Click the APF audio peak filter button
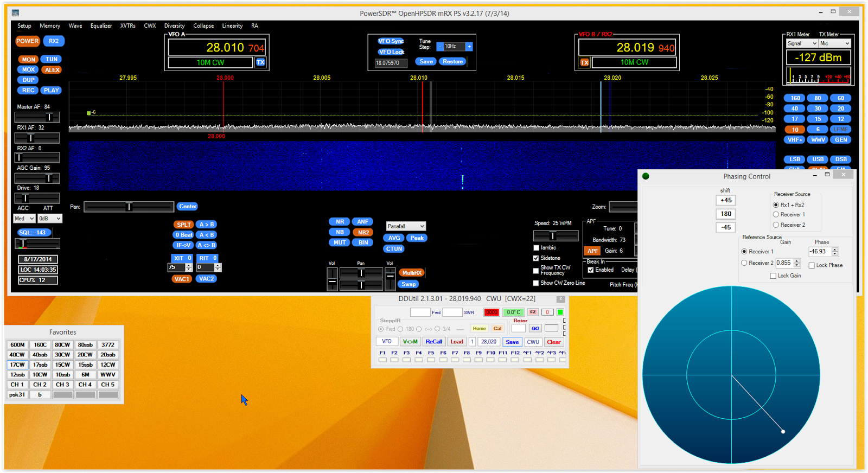Viewport: 868px width, 473px height. coord(593,251)
